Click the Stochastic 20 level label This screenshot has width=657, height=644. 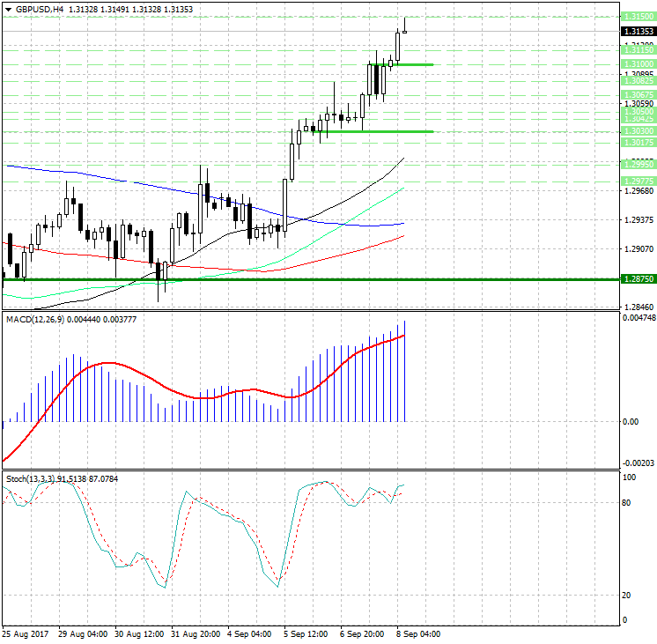pyautogui.click(x=626, y=596)
